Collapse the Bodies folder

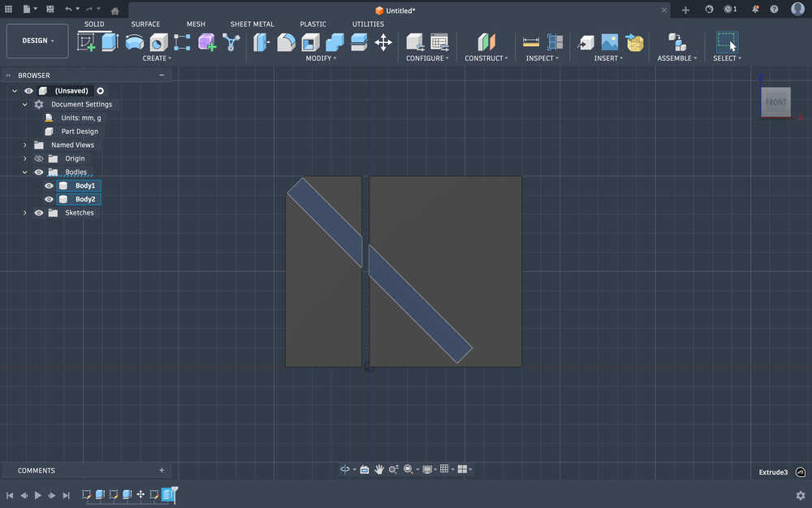tap(24, 172)
